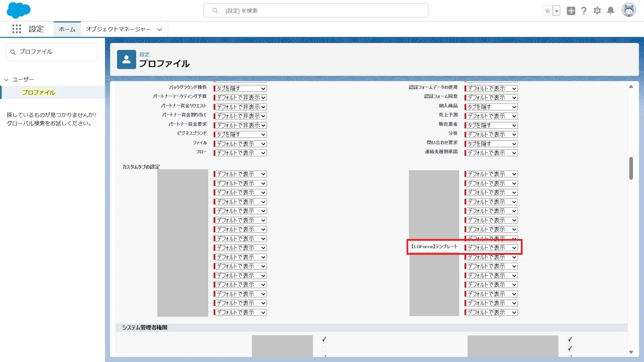Expand the favorites list dropdown arrow
This screenshot has width=644, height=362.
[556, 11]
